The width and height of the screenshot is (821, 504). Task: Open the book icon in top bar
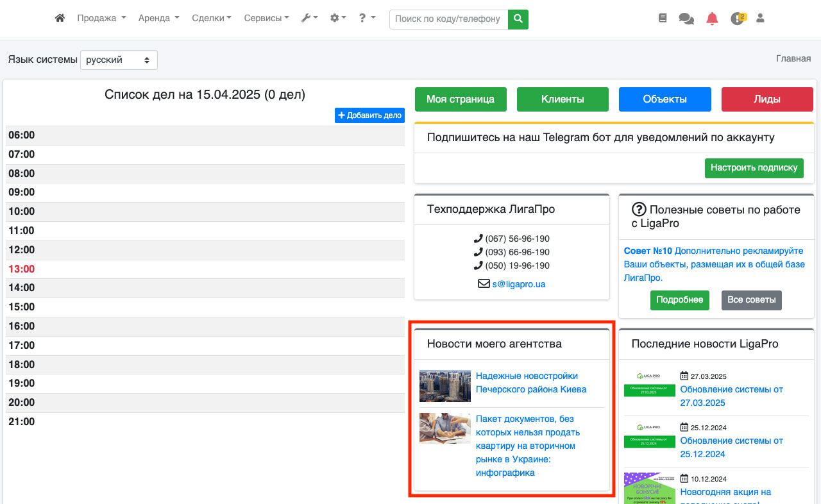[x=663, y=19]
